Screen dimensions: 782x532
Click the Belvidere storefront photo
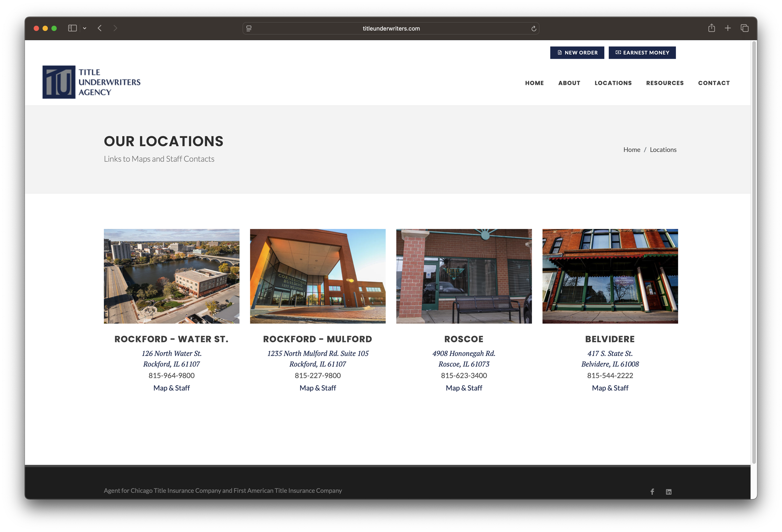coord(610,276)
